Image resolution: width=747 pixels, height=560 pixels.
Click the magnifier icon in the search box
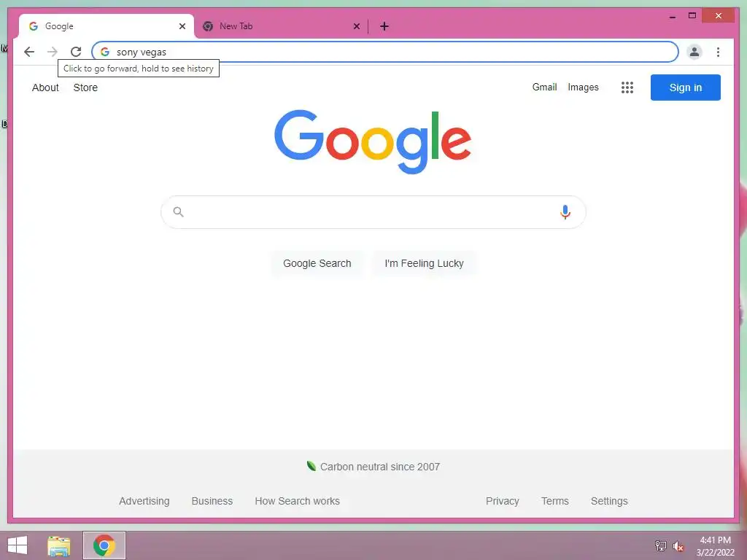178,212
